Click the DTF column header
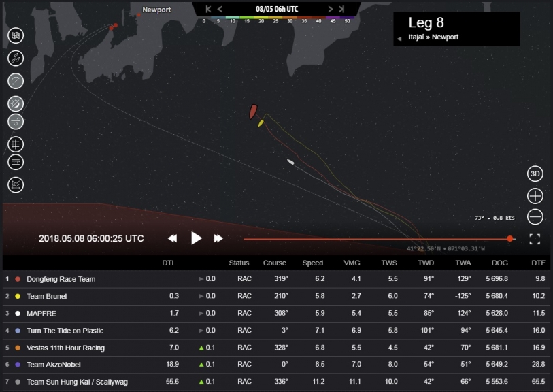This screenshot has width=553, height=392. pos(538,263)
